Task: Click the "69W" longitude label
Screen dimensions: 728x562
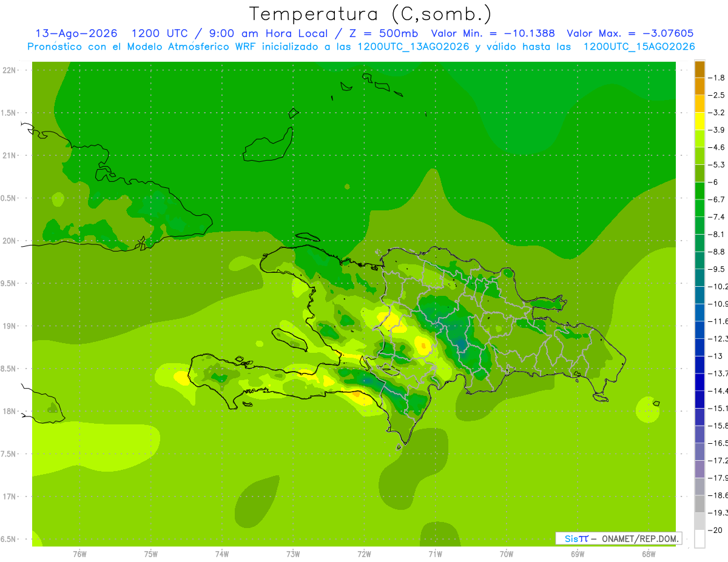Action: [x=578, y=554]
